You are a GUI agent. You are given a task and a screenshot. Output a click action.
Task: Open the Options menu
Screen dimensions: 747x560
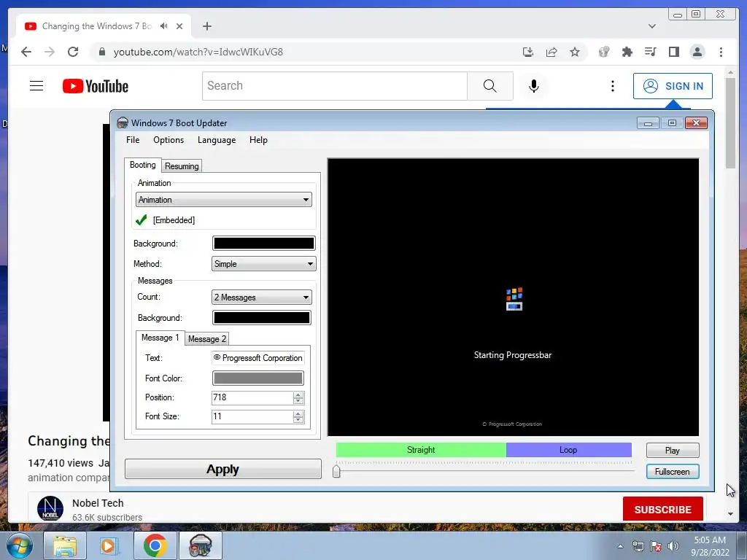tap(169, 140)
